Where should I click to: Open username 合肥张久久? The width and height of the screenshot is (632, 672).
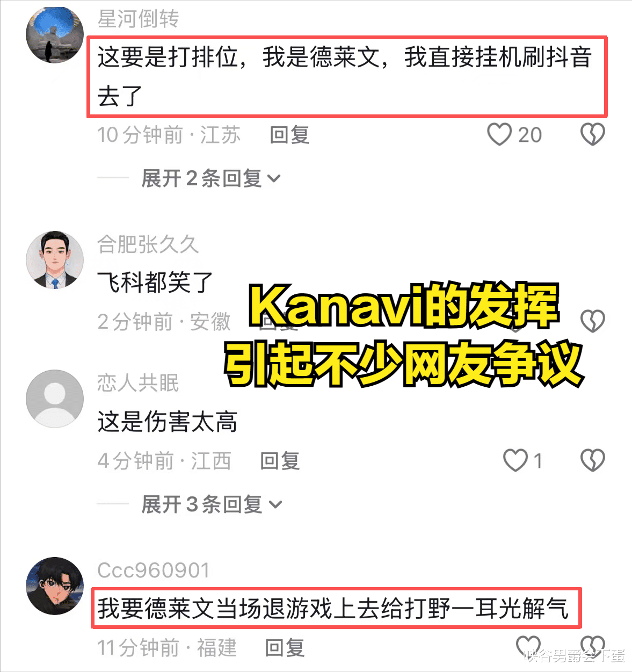pyautogui.click(x=148, y=244)
